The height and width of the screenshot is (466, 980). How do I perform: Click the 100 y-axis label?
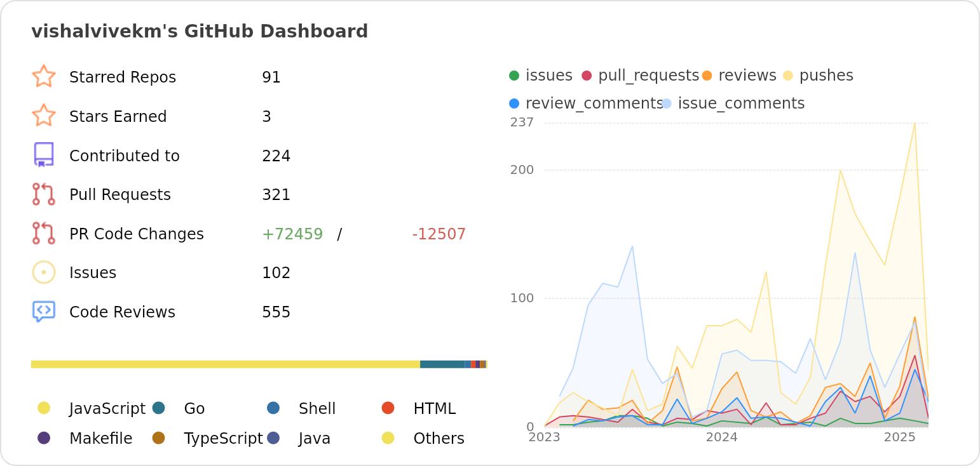tap(522, 298)
